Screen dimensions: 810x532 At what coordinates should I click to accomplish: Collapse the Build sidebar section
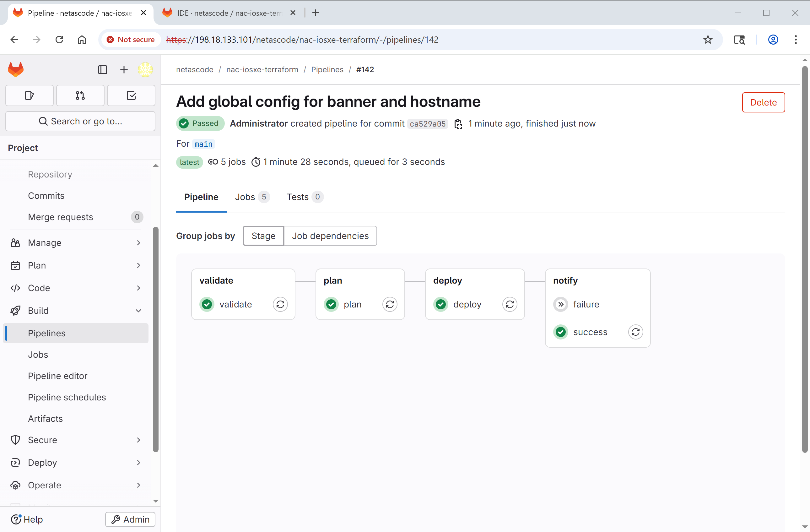pyautogui.click(x=76, y=310)
